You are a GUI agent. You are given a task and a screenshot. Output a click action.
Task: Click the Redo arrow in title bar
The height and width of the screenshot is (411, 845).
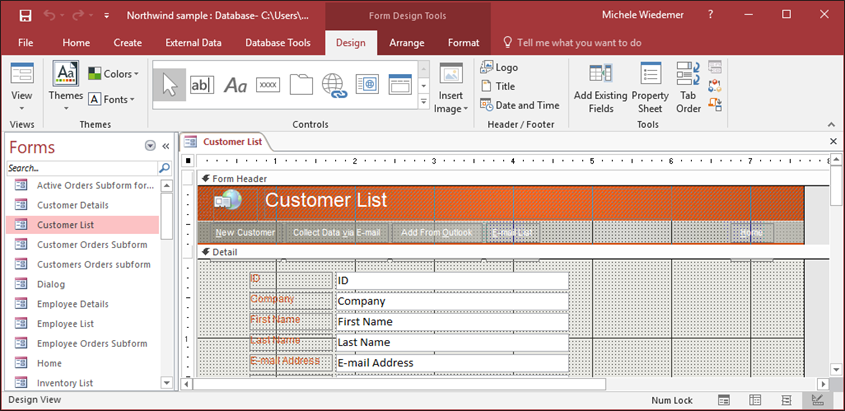point(78,15)
